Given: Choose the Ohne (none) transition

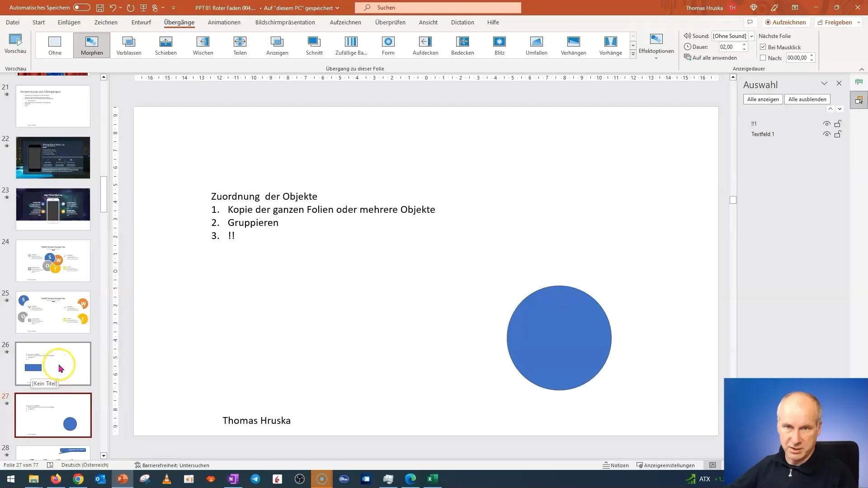Looking at the screenshot, I should pyautogui.click(x=55, y=45).
